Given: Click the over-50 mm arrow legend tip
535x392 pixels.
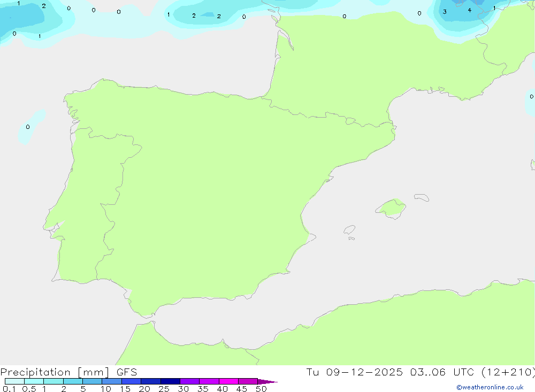Looking at the screenshot, I should 267,381.
